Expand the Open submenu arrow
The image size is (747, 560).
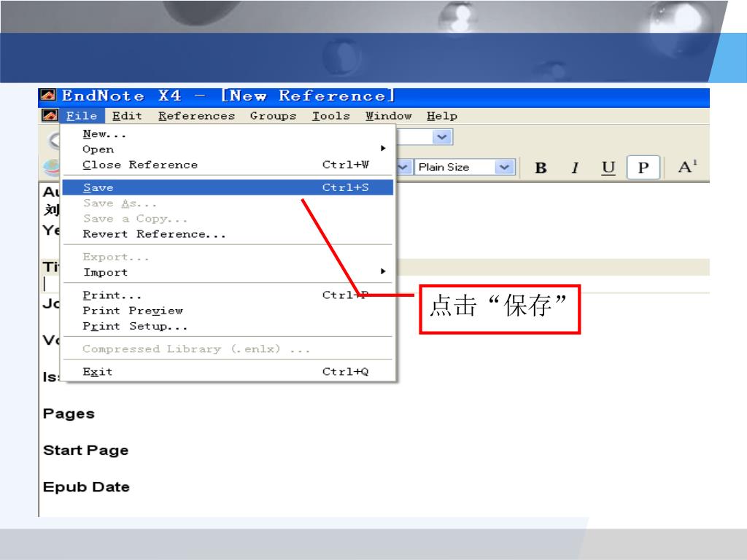(x=383, y=149)
